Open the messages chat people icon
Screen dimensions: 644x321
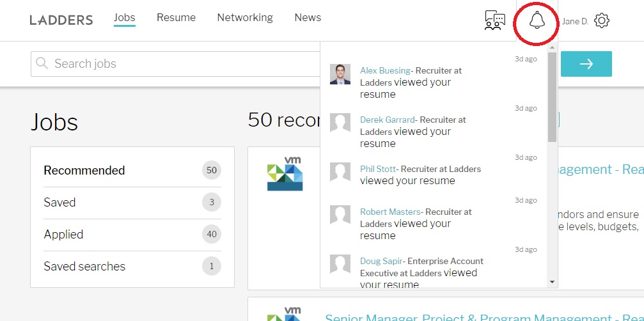[x=495, y=20]
